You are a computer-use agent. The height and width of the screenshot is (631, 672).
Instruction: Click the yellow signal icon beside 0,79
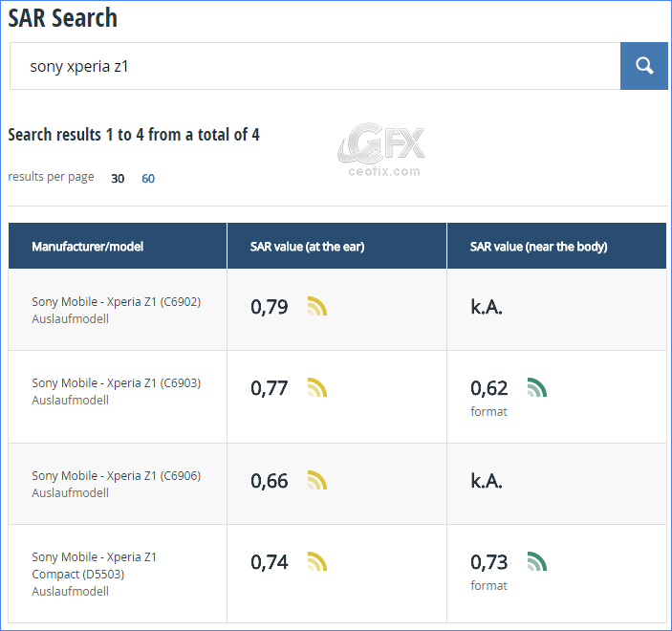click(317, 306)
